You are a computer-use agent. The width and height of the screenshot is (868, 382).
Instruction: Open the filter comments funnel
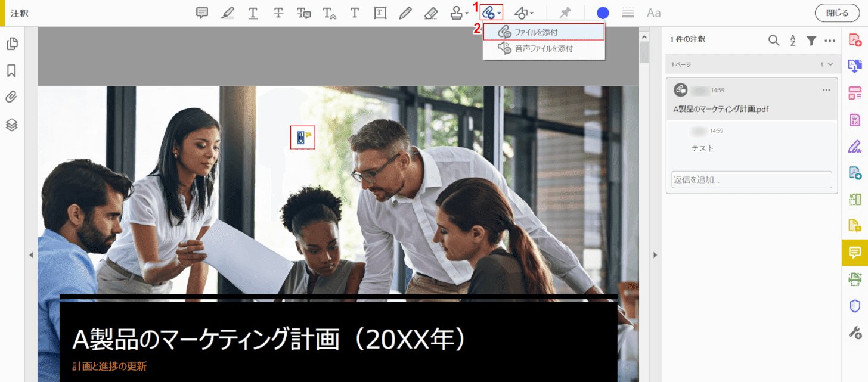tap(811, 40)
